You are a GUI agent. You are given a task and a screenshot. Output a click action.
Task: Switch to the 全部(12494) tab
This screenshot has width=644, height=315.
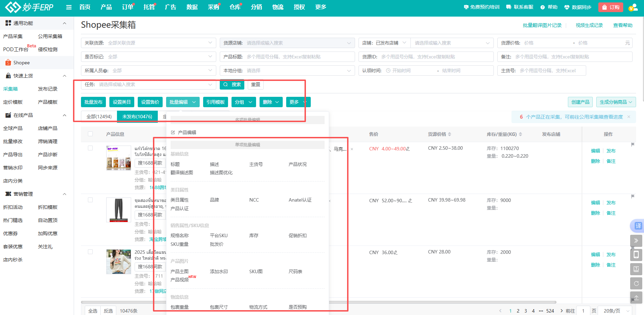click(x=99, y=117)
